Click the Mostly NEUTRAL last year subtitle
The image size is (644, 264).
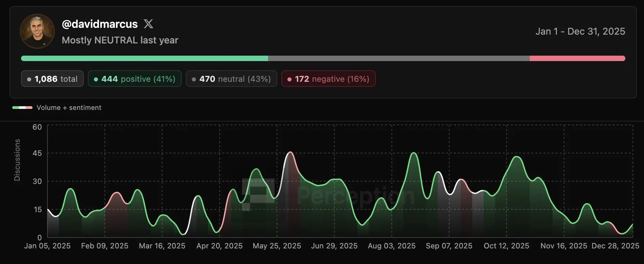(x=120, y=40)
